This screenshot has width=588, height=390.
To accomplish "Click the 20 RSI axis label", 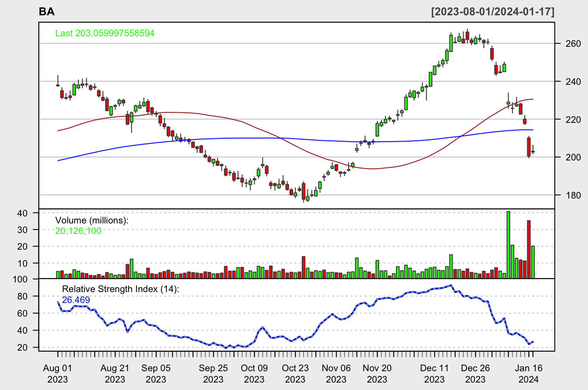I will [x=23, y=347].
